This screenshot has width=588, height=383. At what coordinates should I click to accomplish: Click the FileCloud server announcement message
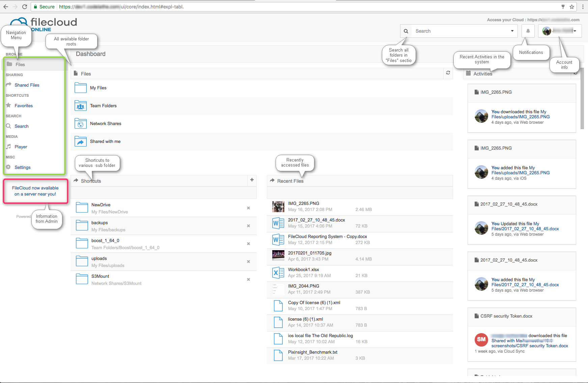(35, 191)
